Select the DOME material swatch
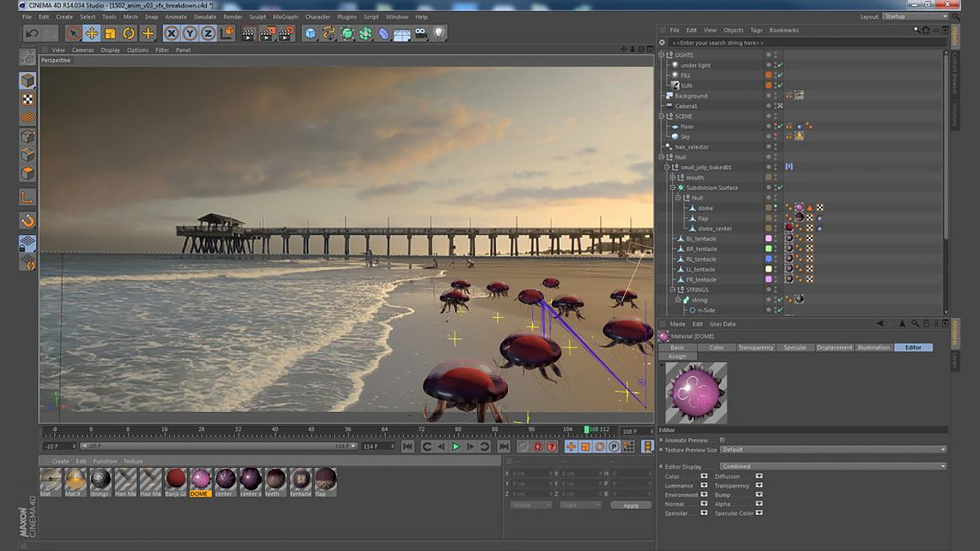Screen dimensions: 980x551 (x=200, y=481)
